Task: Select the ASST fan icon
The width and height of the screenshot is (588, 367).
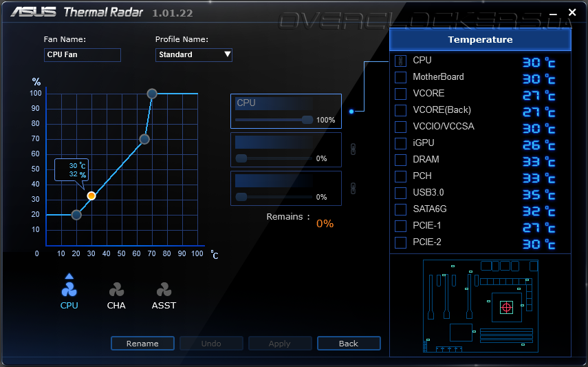Action: [164, 290]
